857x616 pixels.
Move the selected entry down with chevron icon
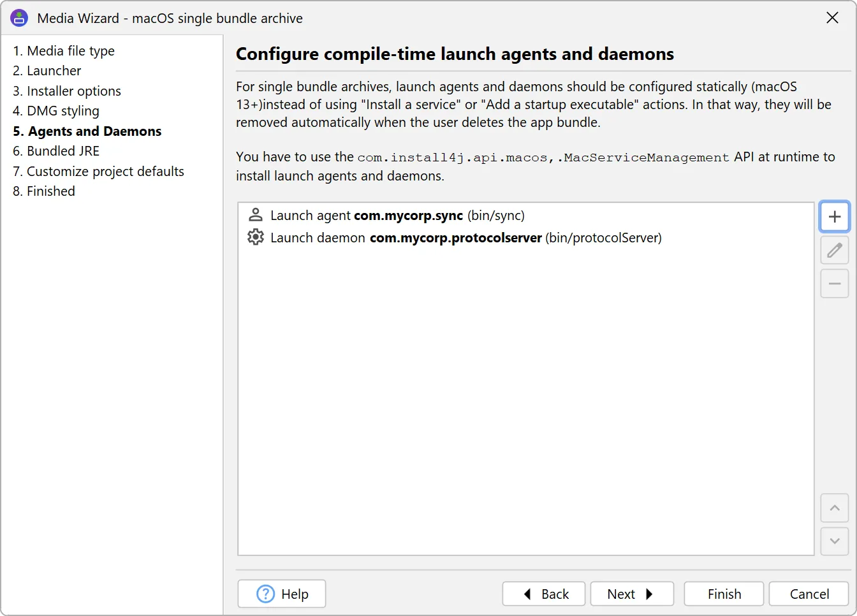(x=834, y=541)
